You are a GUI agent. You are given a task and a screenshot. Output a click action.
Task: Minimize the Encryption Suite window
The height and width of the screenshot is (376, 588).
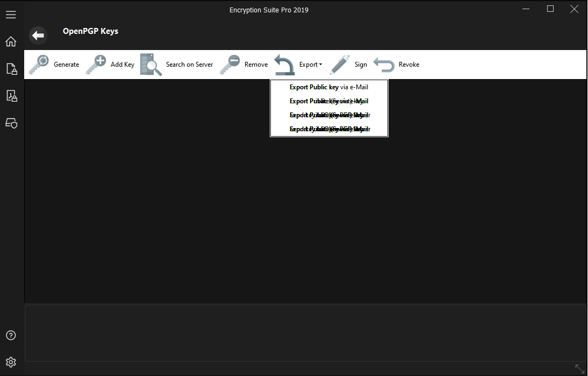coord(526,9)
